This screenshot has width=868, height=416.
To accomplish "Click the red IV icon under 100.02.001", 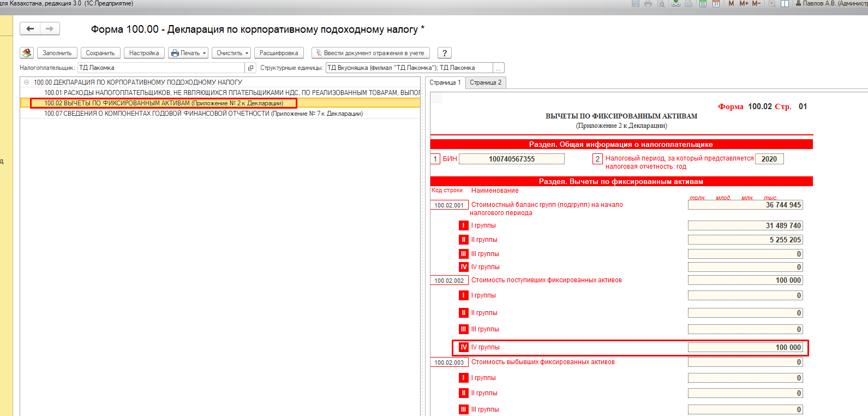I will 464,267.
